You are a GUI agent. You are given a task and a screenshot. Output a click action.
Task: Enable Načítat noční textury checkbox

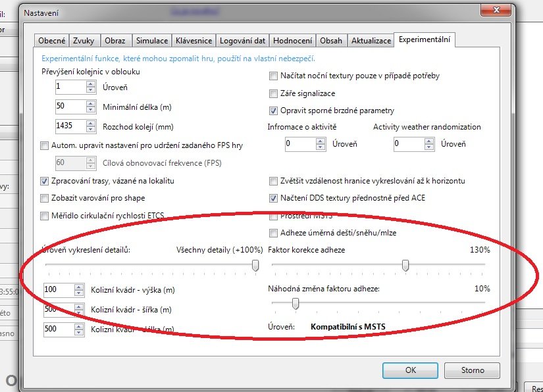tap(274, 76)
